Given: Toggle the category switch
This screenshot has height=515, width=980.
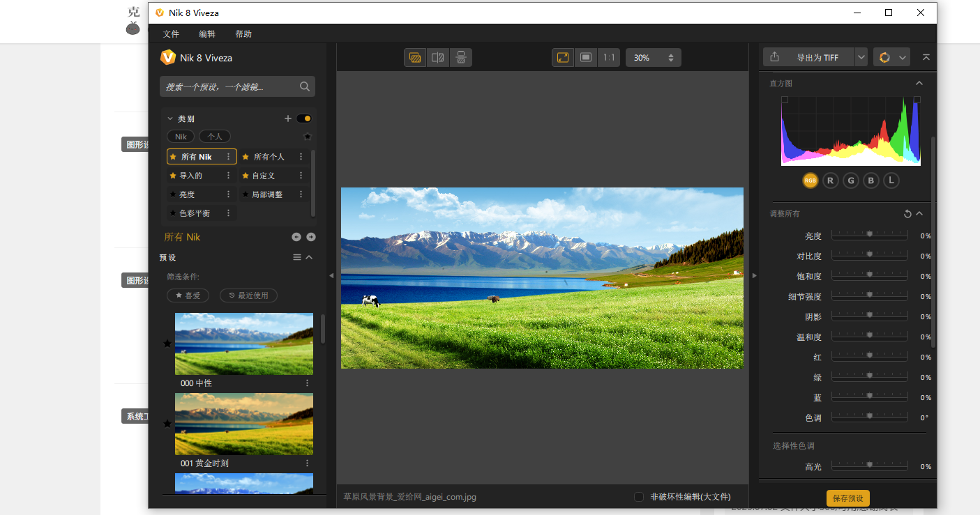Looking at the screenshot, I should coord(303,118).
